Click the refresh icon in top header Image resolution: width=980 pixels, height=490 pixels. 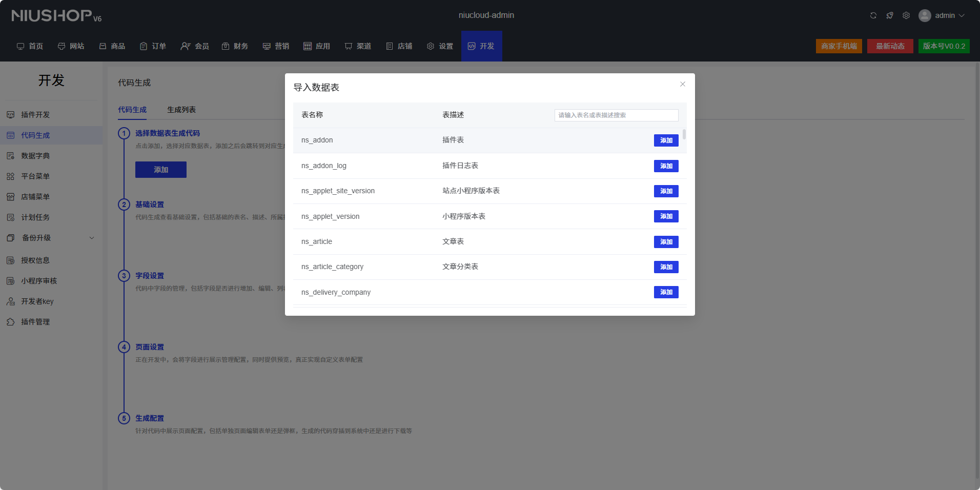click(873, 15)
